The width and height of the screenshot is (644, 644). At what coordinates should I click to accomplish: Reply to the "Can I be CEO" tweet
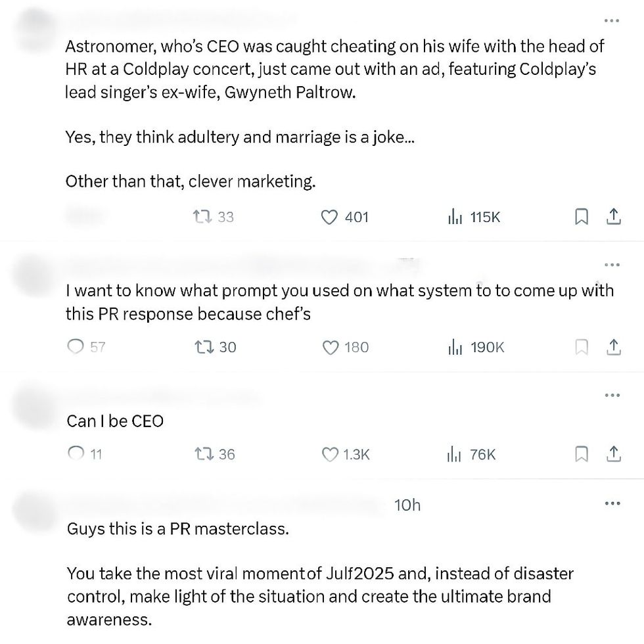pyautogui.click(x=76, y=453)
